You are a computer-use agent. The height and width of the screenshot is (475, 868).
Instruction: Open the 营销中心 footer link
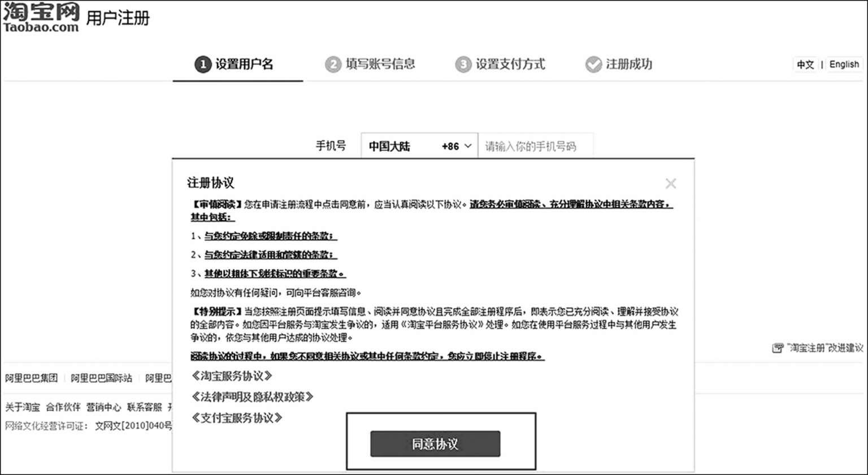click(x=103, y=407)
